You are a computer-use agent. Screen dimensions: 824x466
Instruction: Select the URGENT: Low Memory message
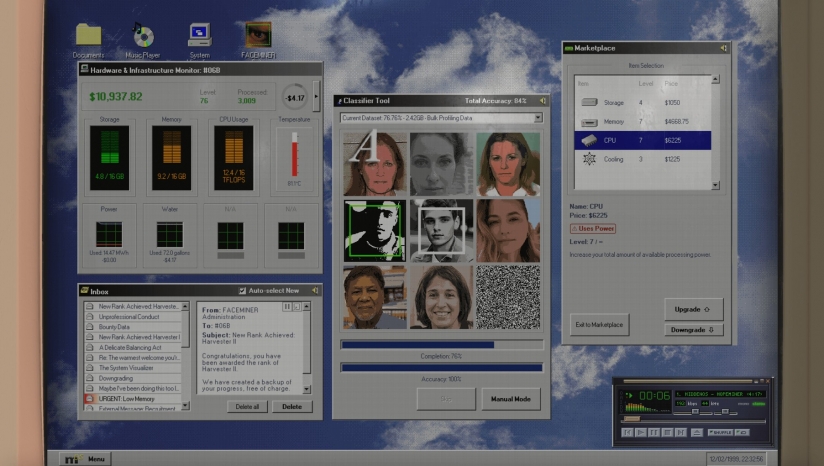pyautogui.click(x=137, y=399)
